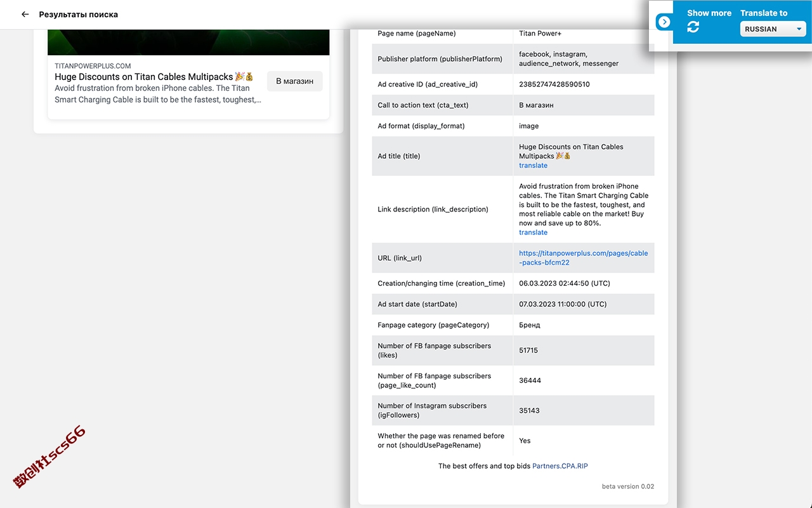Click the Translate to label
Viewport: 812px width, 508px height.
coord(764,13)
